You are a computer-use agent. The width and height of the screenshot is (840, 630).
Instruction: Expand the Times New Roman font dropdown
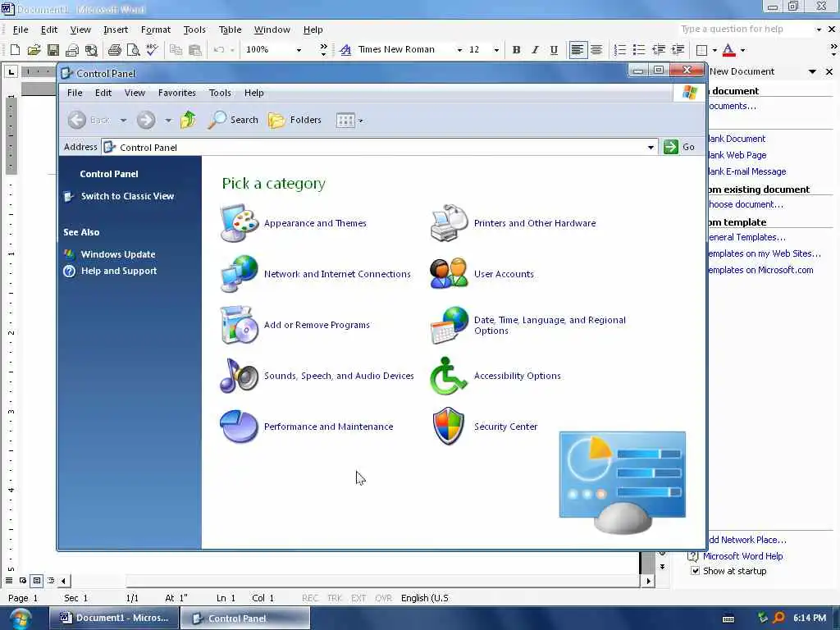coord(459,50)
